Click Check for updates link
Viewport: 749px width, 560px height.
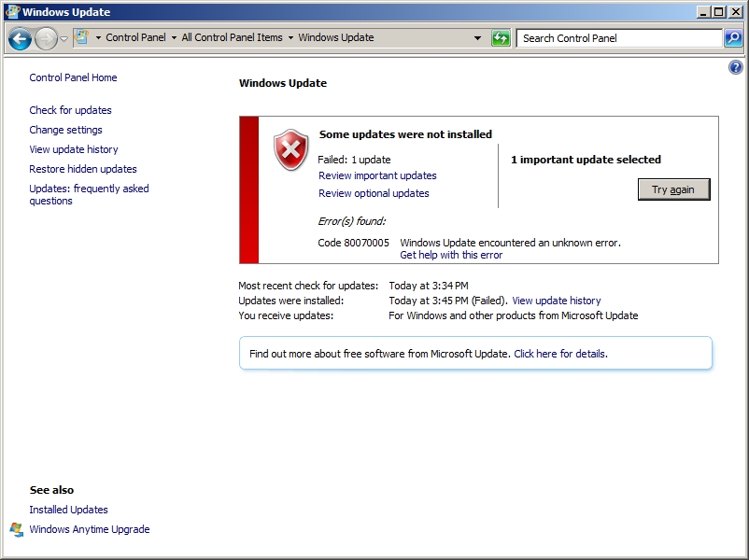tap(70, 110)
